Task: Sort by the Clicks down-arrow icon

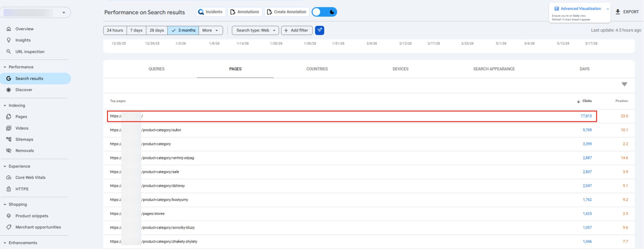Action: click(x=578, y=101)
